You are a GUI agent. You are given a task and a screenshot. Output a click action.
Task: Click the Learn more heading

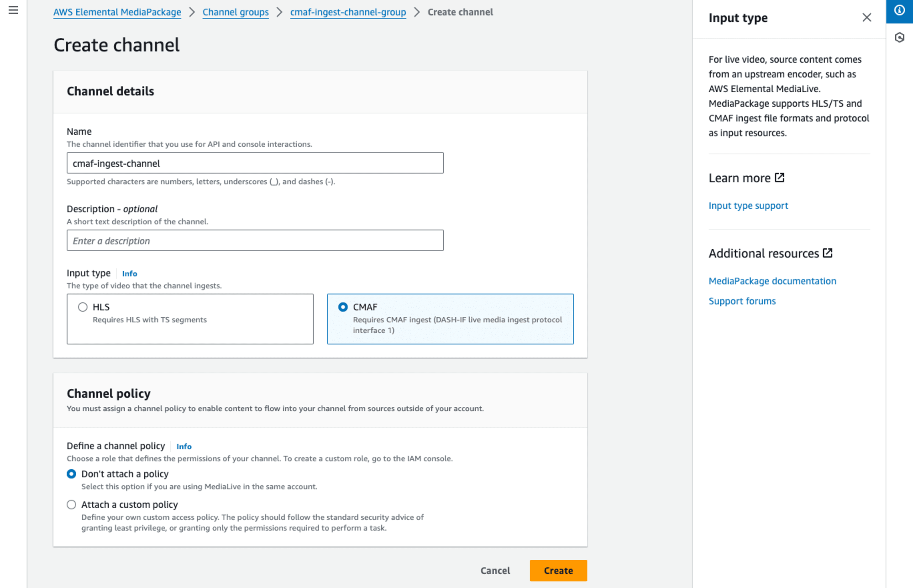pos(740,178)
